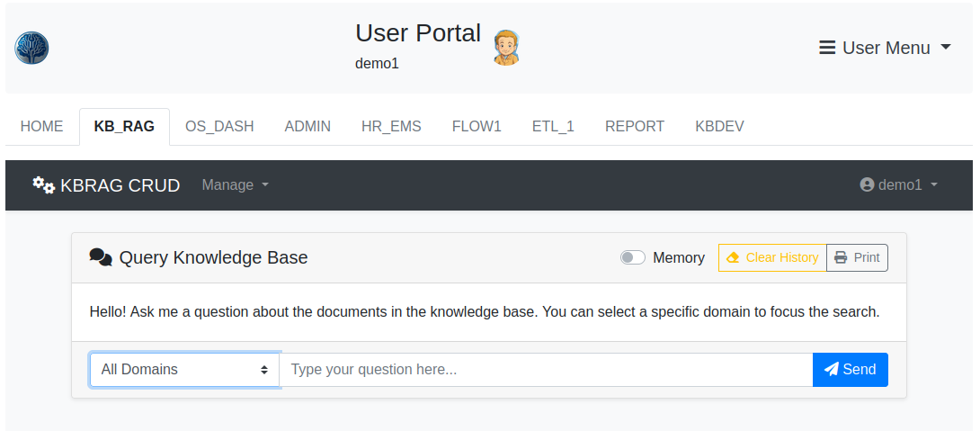Screen dimensions: 980x431
Task: Click the profile circle icon beside demo1
Action: pos(867,184)
